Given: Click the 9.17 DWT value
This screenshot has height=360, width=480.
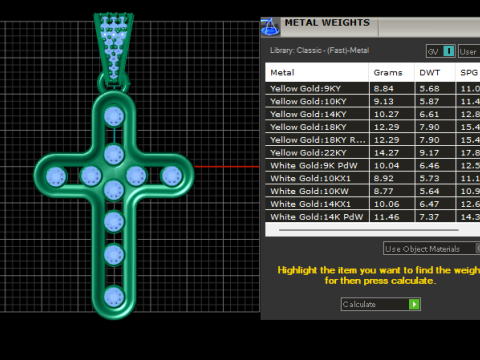Looking at the screenshot, I should coord(429,153).
